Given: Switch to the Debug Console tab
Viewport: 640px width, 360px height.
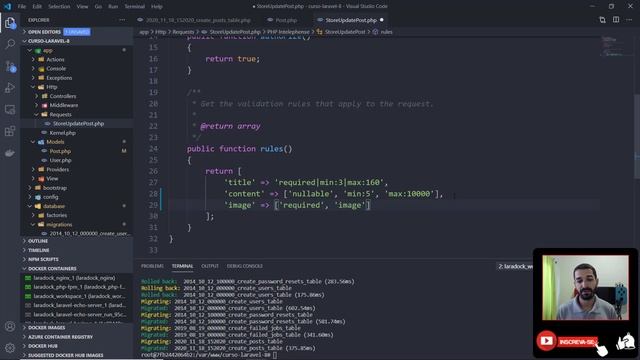Looking at the screenshot, I should (x=244, y=266).
